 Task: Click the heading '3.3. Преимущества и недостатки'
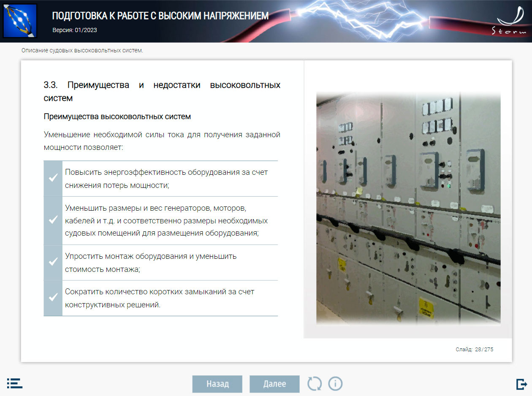pos(162,91)
